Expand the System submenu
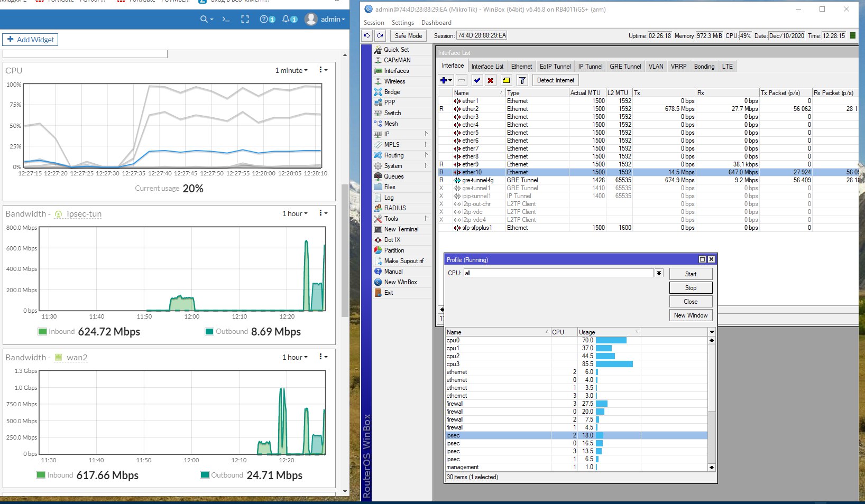This screenshot has height=504, width=865. coord(402,166)
